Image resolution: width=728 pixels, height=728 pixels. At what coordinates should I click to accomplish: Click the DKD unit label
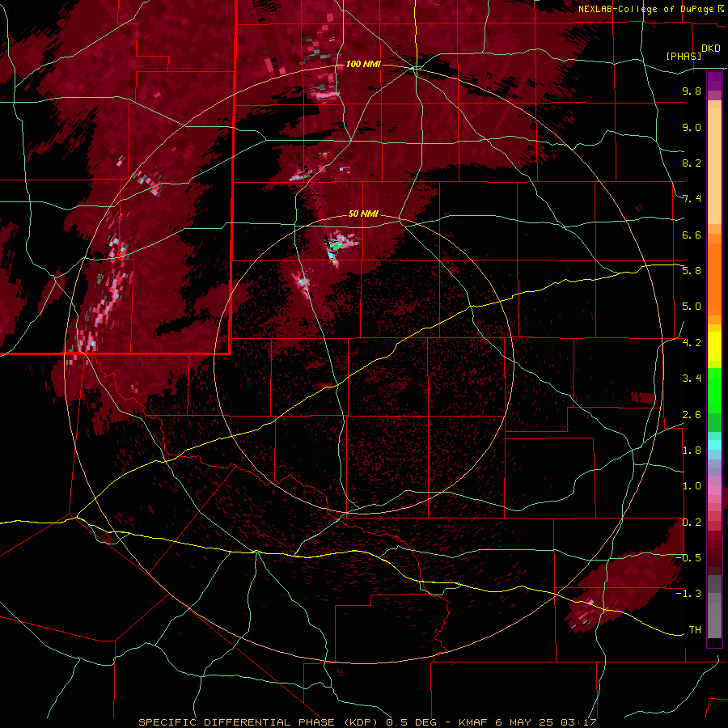710,49
